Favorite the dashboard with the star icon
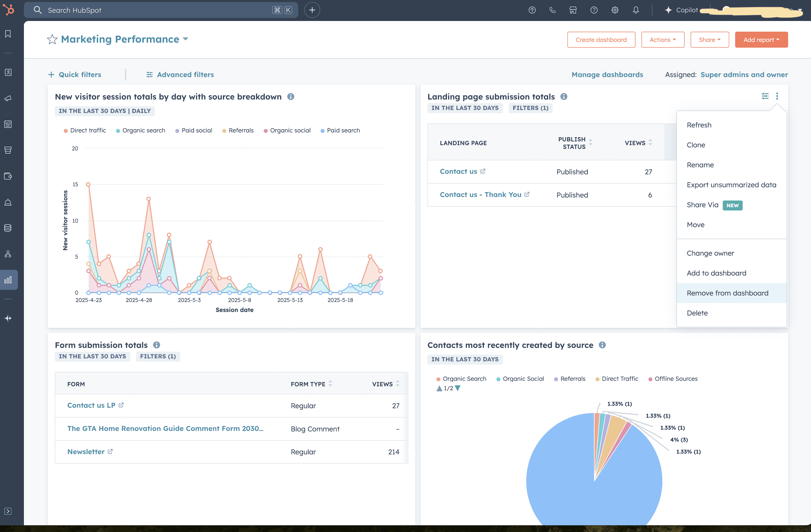Viewport: 811px width, 532px height. pos(52,39)
